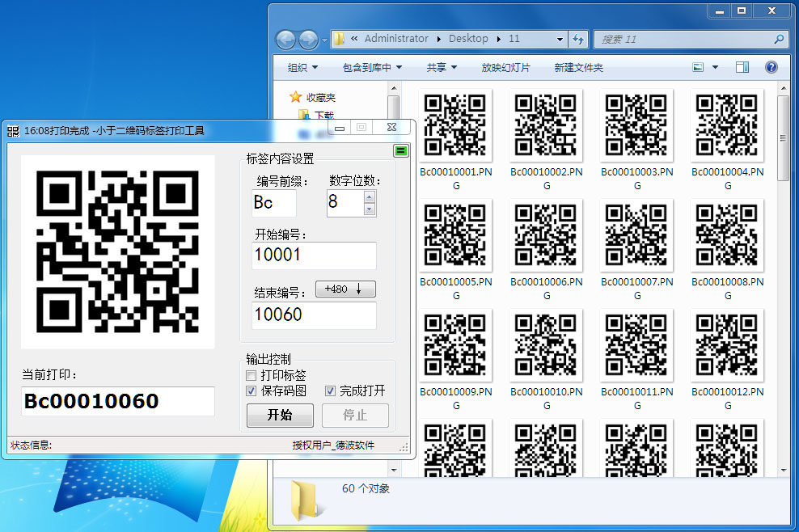Click the search magnifier icon
799x532 pixels.
[779, 39]
